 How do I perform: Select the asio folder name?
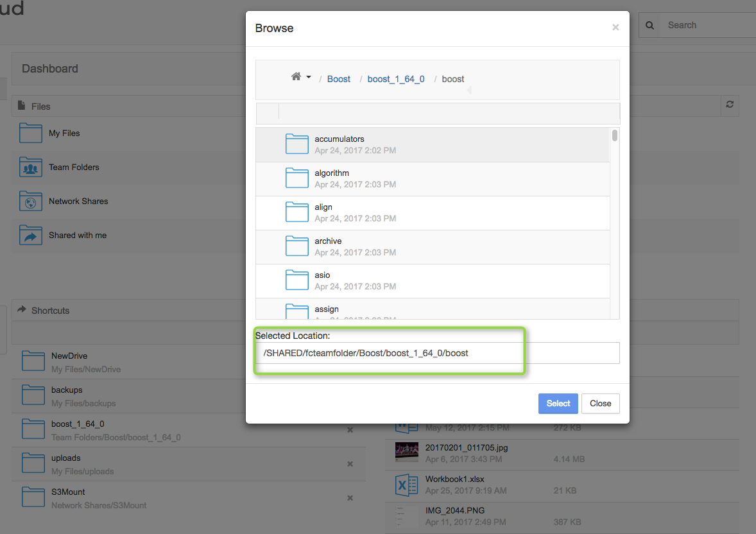323,275
